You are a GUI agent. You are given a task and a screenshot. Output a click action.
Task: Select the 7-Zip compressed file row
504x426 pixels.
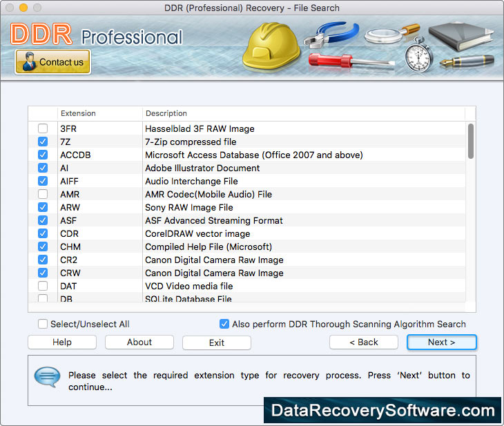(x=247, y=142)
